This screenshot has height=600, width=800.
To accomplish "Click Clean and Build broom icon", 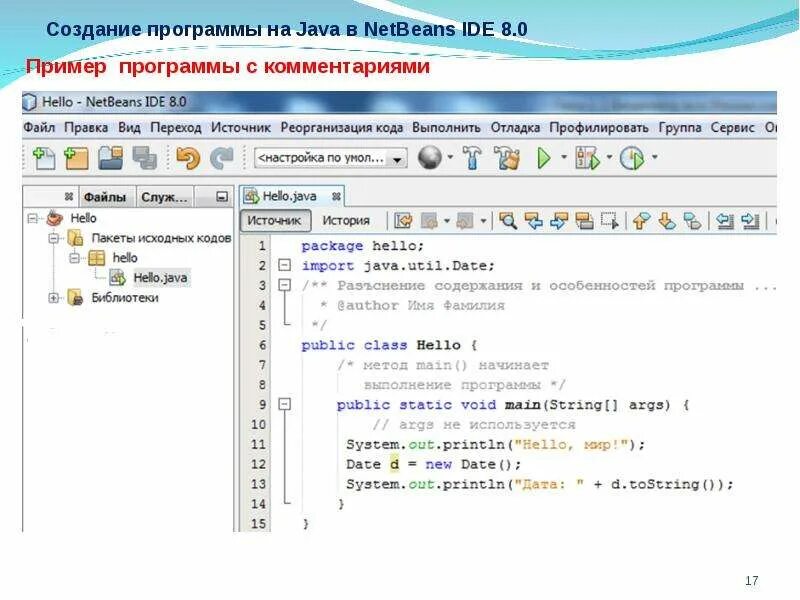I will [507, 158].
